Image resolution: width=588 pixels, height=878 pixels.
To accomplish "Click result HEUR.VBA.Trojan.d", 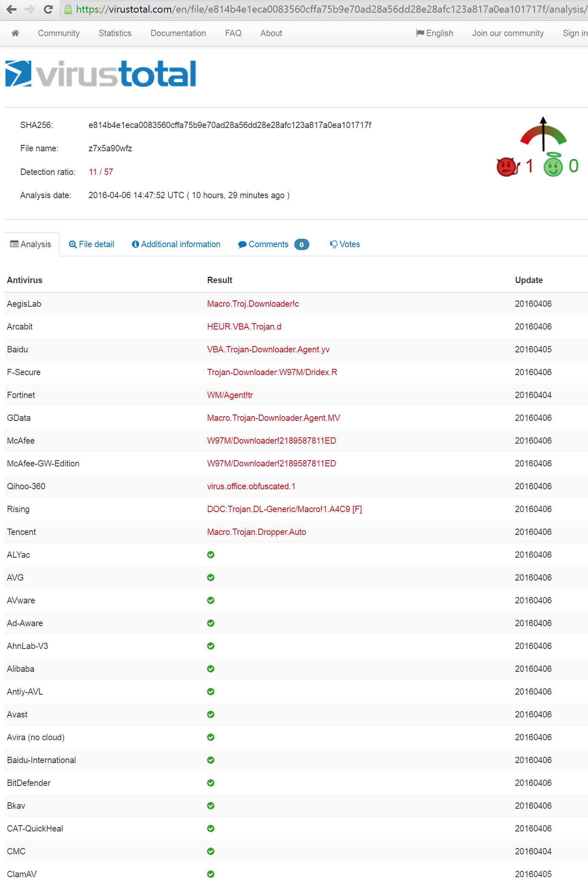I will (244, 327).
